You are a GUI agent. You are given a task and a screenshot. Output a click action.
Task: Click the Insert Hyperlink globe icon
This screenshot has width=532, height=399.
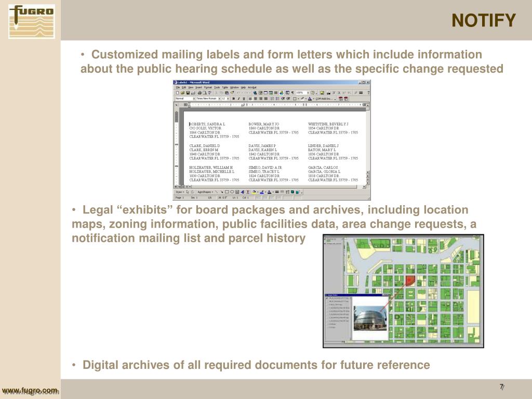coord(255,92)
